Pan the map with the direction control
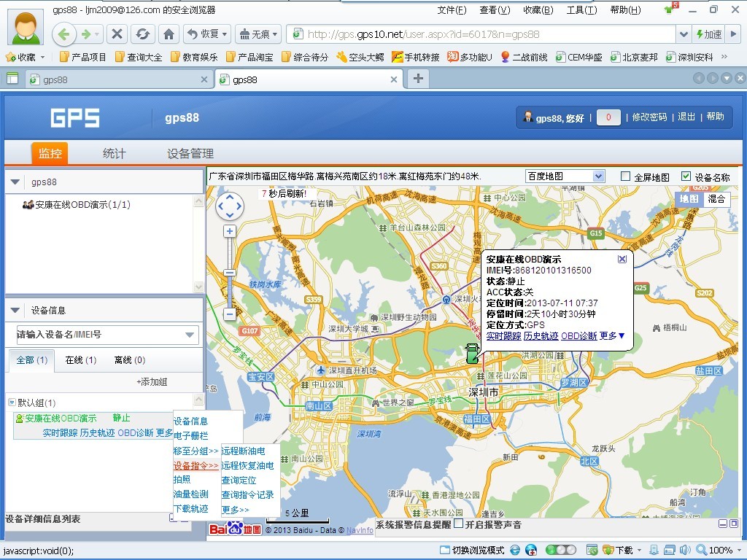 click(230, 206)
